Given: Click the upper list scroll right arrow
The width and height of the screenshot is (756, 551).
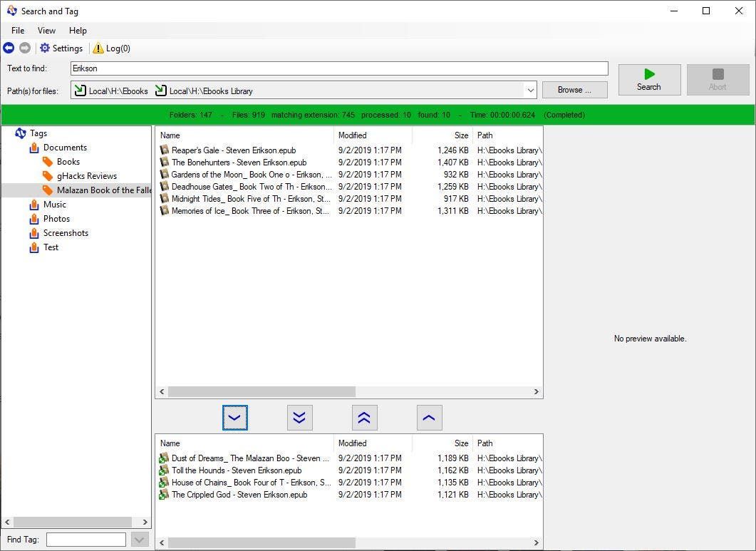Looking at the screenshot, I should pyautogui.click(x=536, y=392).
